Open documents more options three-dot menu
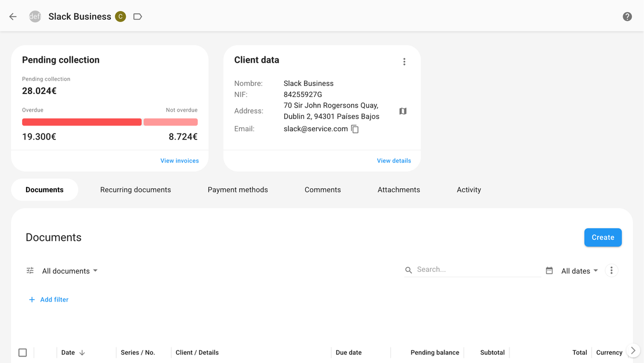 (x=612, y=271)
